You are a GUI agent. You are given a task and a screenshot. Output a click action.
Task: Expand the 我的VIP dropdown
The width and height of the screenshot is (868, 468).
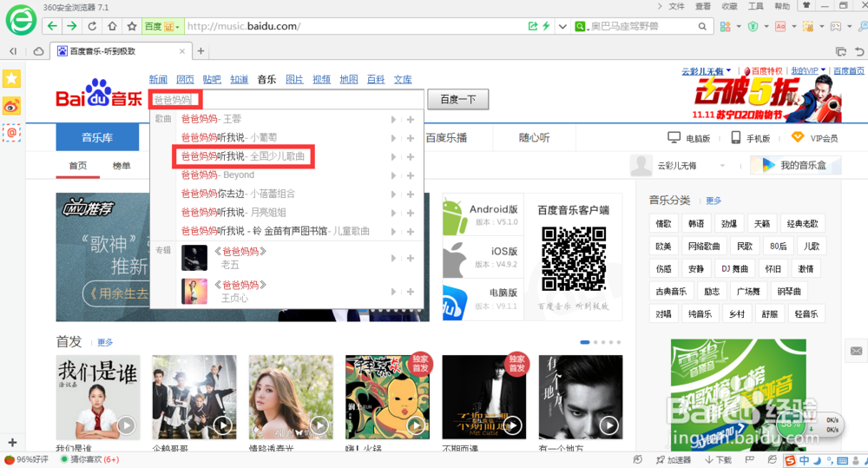[823, 69]
